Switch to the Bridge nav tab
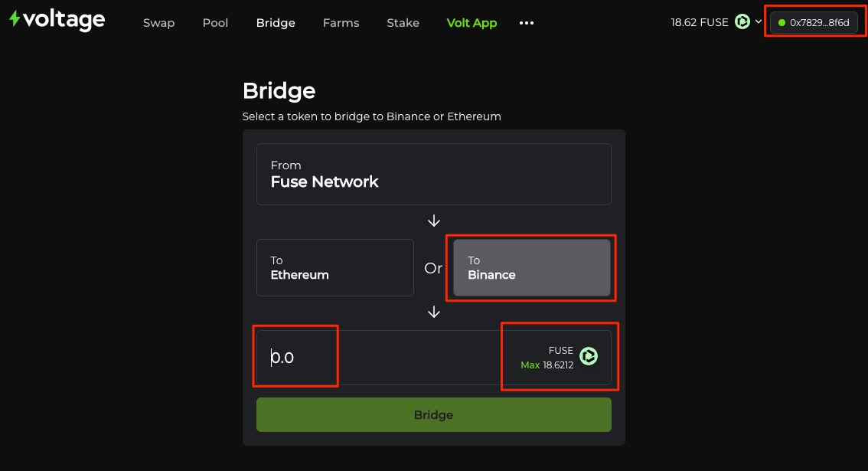This screenshot has width=868, height=471. (276, 23)
